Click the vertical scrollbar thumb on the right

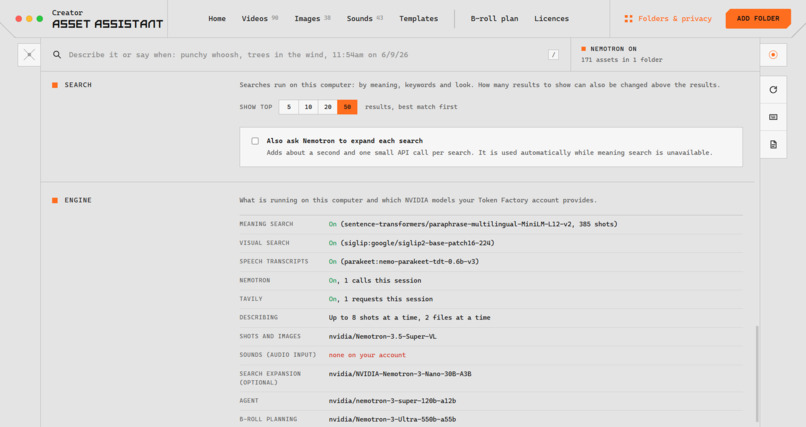pos(757,373)
